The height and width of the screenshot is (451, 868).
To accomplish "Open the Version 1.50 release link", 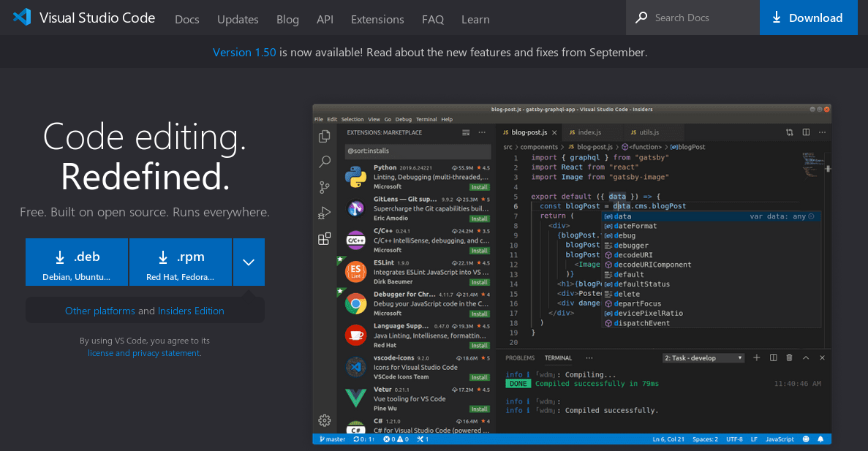I will tap(244, 53).
